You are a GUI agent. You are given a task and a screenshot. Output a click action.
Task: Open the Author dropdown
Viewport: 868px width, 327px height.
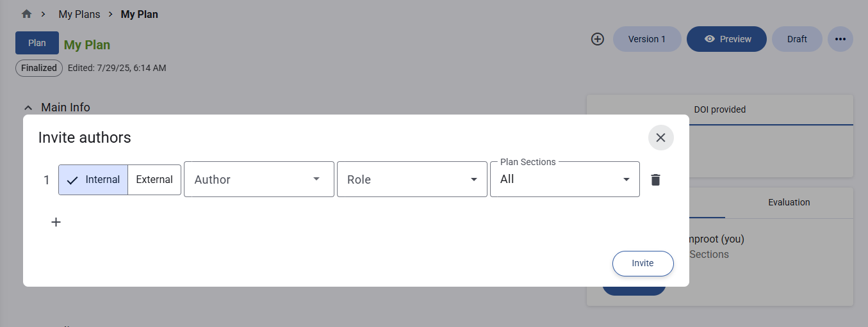259,180
